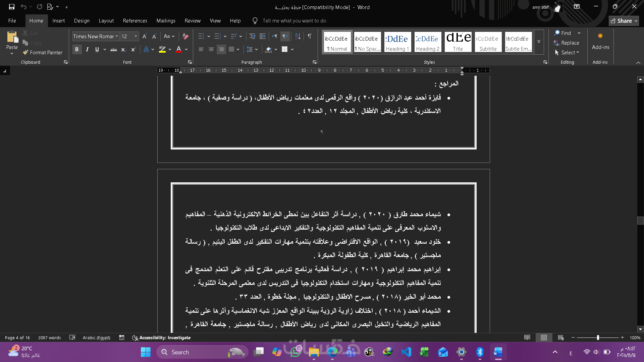644x362 pixels.
Task: Click the Grow Font size icon
Action: pos(145,36)
